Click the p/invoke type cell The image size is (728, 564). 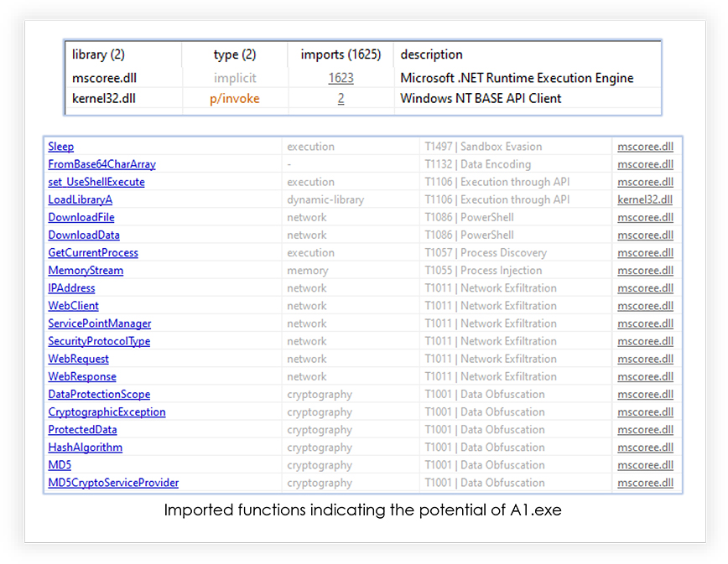click(x=235, y=98)
